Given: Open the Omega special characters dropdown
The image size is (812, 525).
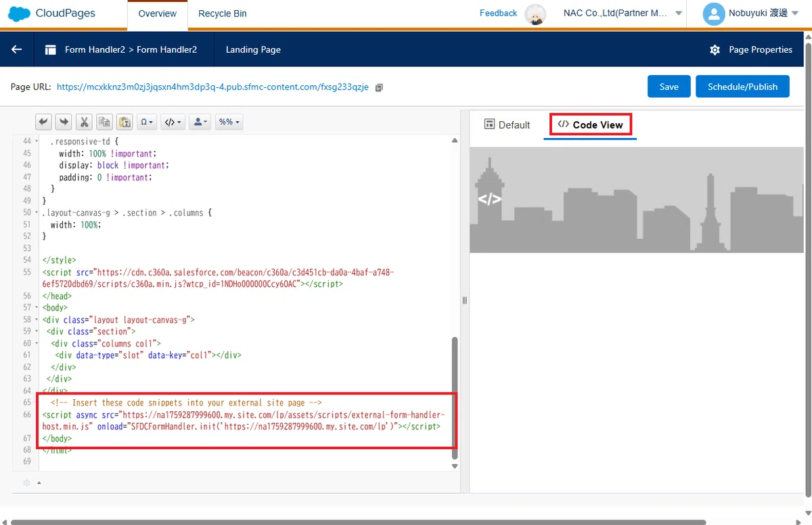Looking at the screenshot, I should point(147,122).
